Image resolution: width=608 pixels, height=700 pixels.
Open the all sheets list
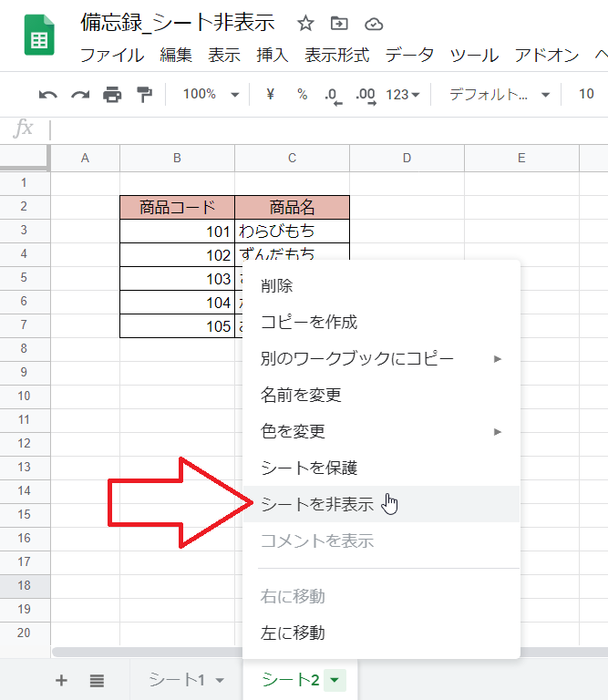coord(97,680)
